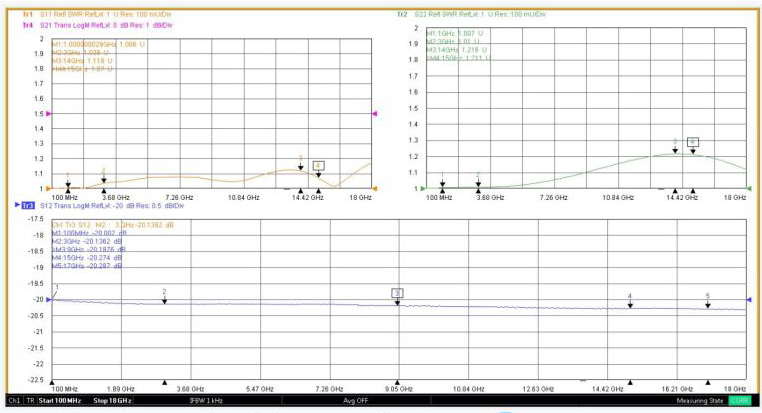The image size is (762, 413).
Task: Click boxed marker 3 on S12 plot
Action: [x=397, y=293]
